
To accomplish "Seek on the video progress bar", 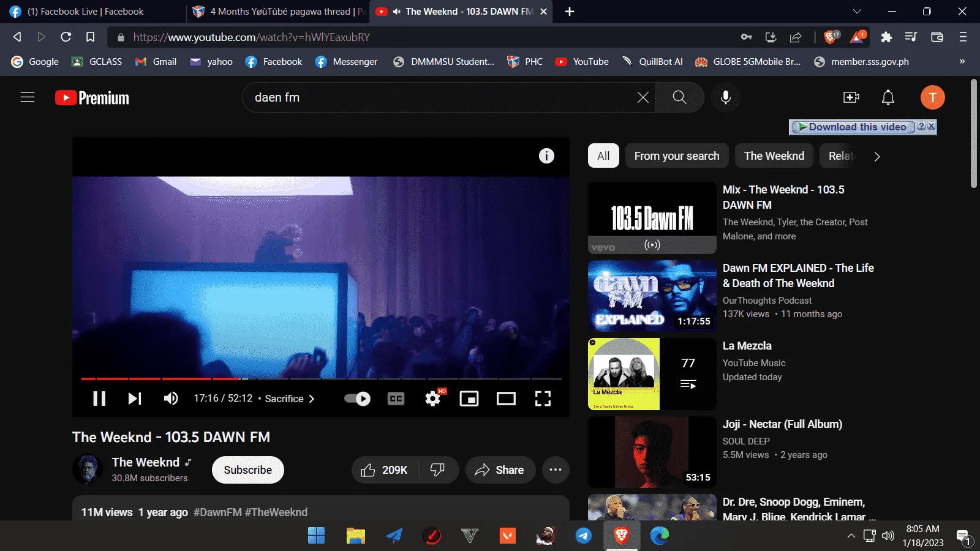I will coord(321,379).
